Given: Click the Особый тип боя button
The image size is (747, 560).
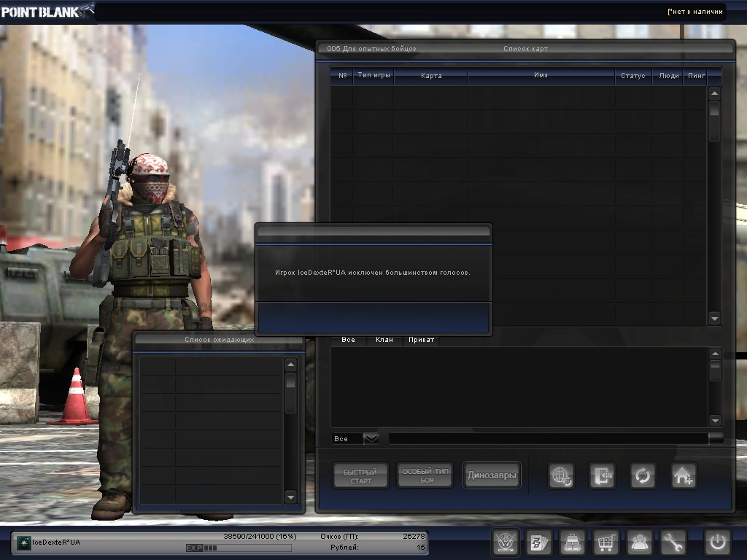Looking at the screenshot, I should click(425, 475).
